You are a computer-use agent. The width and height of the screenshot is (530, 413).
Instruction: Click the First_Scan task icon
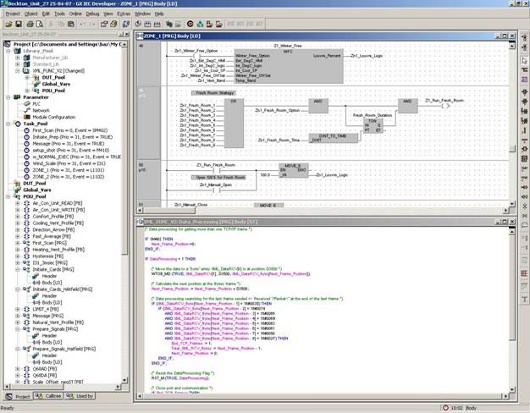click(27, 130)
